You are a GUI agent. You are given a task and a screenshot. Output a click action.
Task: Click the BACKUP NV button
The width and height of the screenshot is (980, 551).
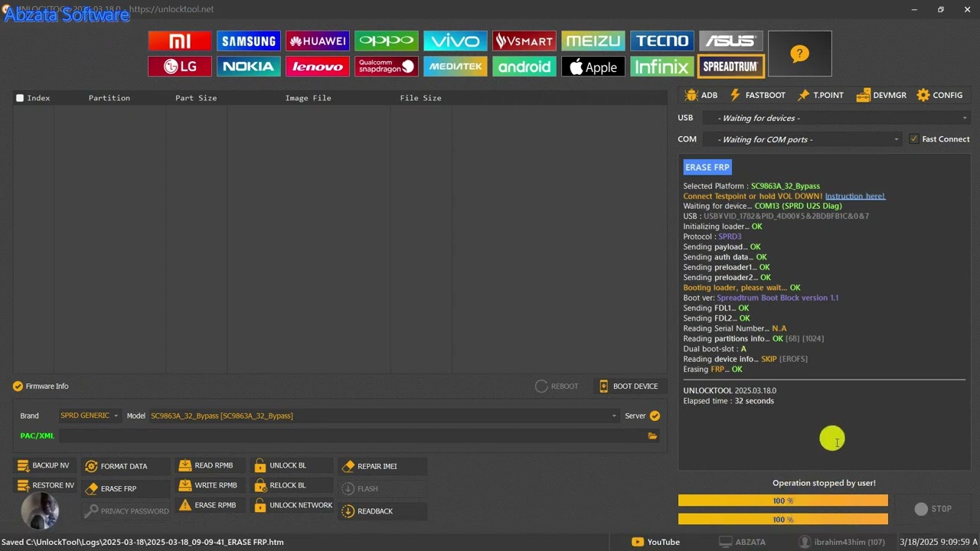click(x=44, y=465)
